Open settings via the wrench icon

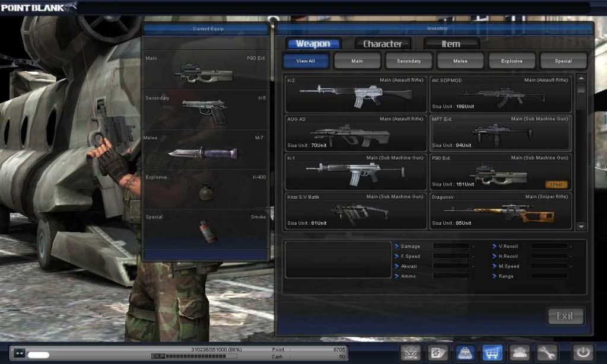coord(546,352)
